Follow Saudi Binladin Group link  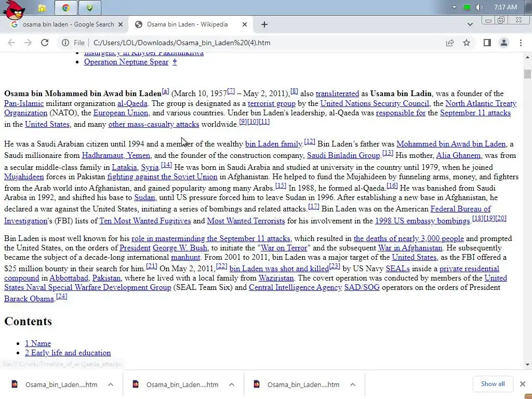pos(343,155)
